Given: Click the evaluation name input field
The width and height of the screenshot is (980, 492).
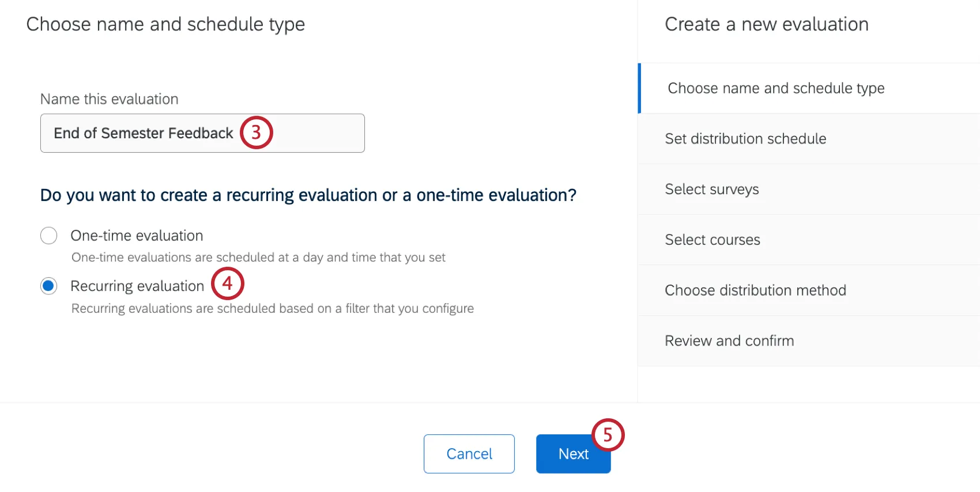Looking at the screenshot, I should tap(202, 133).
